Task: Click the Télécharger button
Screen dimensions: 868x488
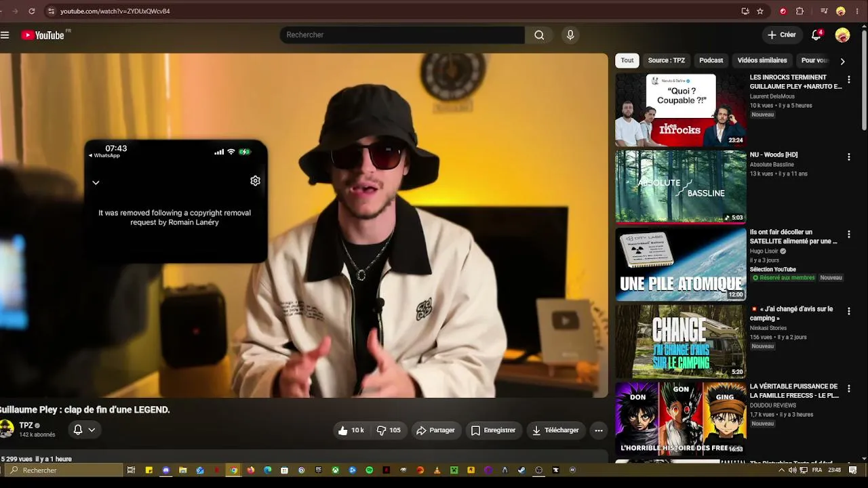Action: point(555,430)
